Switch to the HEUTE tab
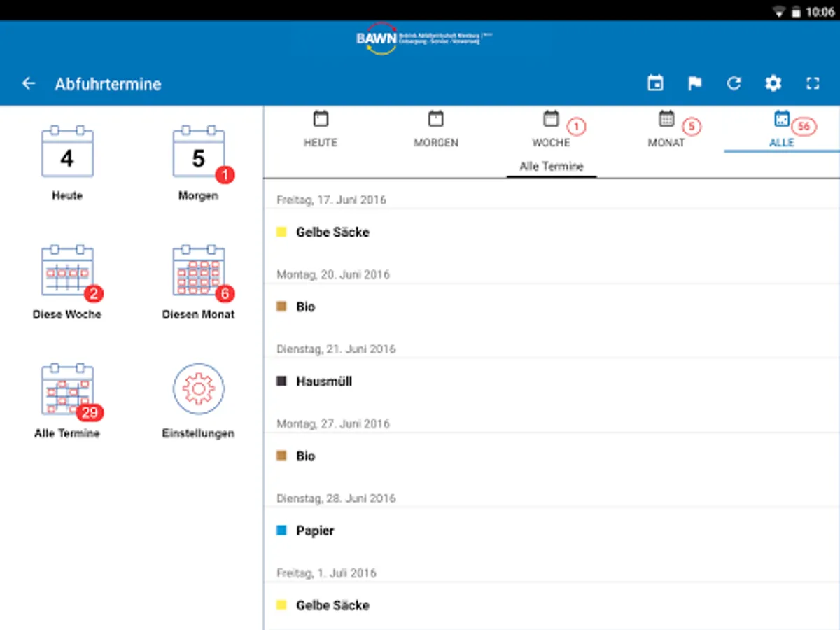Screen dimensions: 840x630 point(321,129)
